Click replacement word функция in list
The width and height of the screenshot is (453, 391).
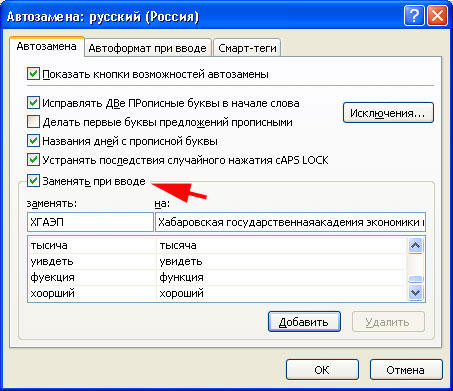181,277
